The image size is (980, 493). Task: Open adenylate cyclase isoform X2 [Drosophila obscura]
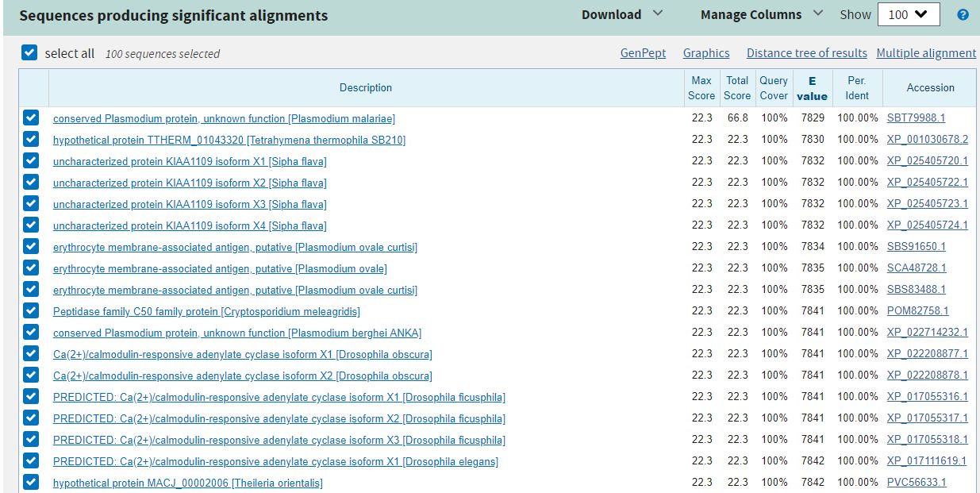[243, 376]
